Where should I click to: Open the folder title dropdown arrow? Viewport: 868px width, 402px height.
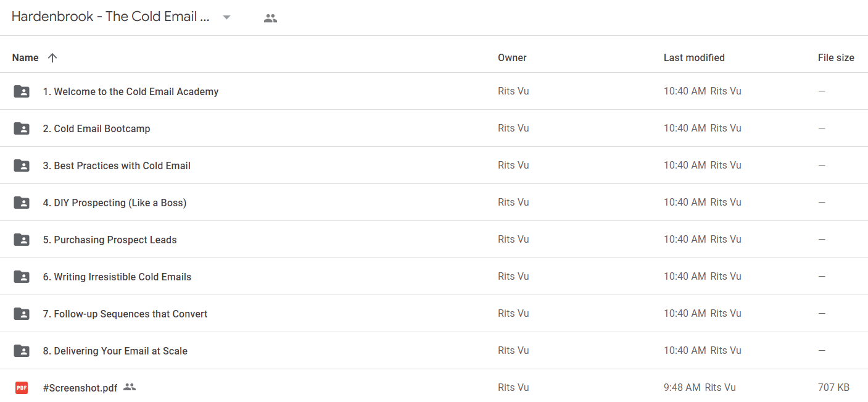coord(226,18)
